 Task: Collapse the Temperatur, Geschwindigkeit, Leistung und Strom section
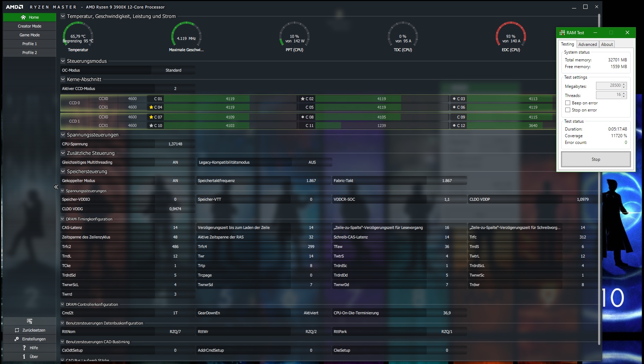pyautogui.click(x=63, y=16)
